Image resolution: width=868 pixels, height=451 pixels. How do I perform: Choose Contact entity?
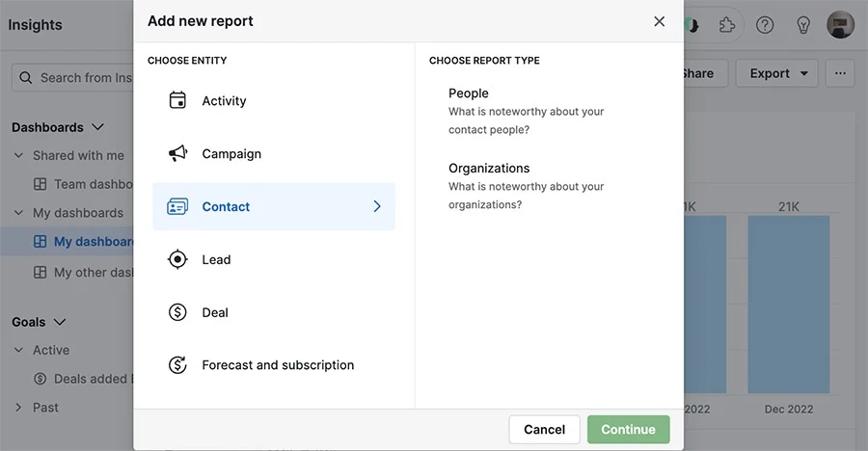(x=274, y=206)
